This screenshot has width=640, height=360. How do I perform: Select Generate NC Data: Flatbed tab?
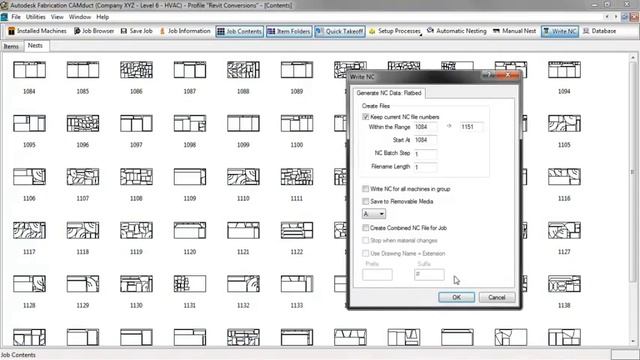[389, 93]
